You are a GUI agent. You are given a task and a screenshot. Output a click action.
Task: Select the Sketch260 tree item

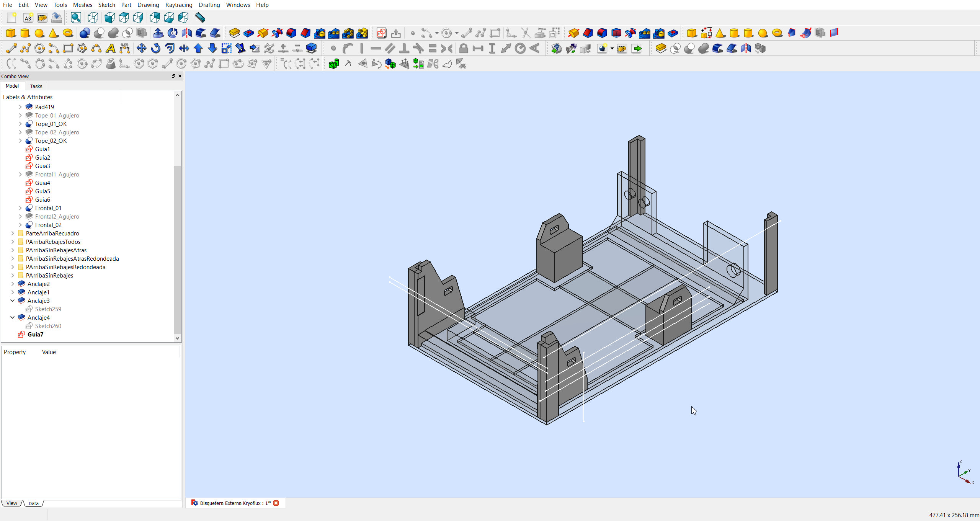48,326
